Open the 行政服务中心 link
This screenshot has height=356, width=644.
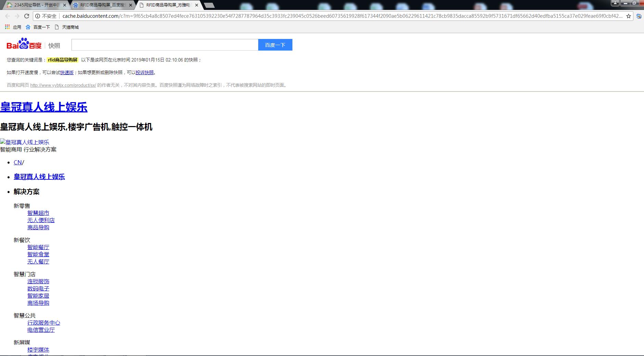[x=44, y=323]
